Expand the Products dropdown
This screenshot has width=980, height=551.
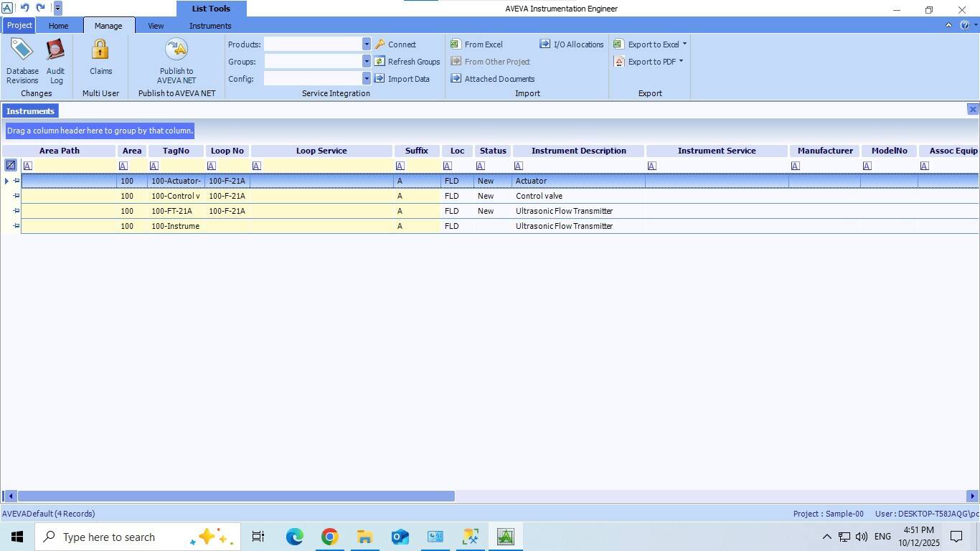(366, 44)
